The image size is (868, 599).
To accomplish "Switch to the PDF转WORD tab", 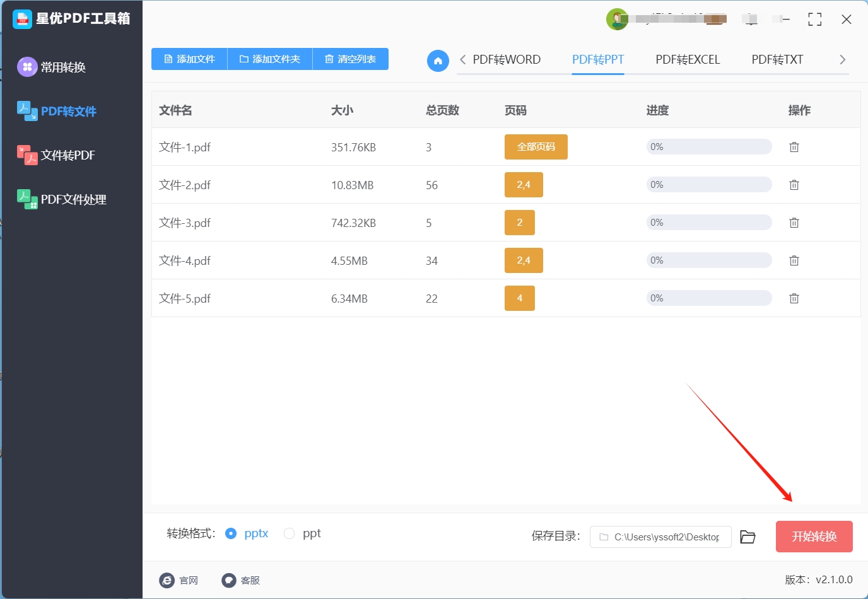I will click(x=507, y=59).
